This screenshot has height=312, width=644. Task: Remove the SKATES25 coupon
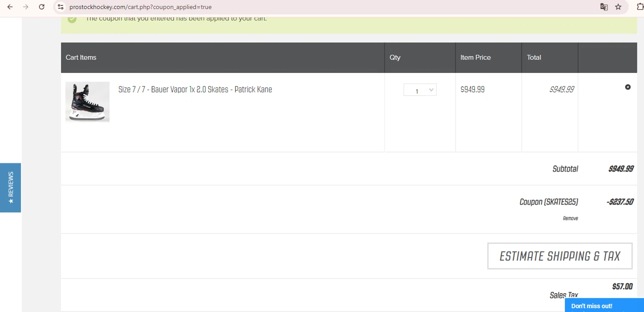[x=570, y=218]
